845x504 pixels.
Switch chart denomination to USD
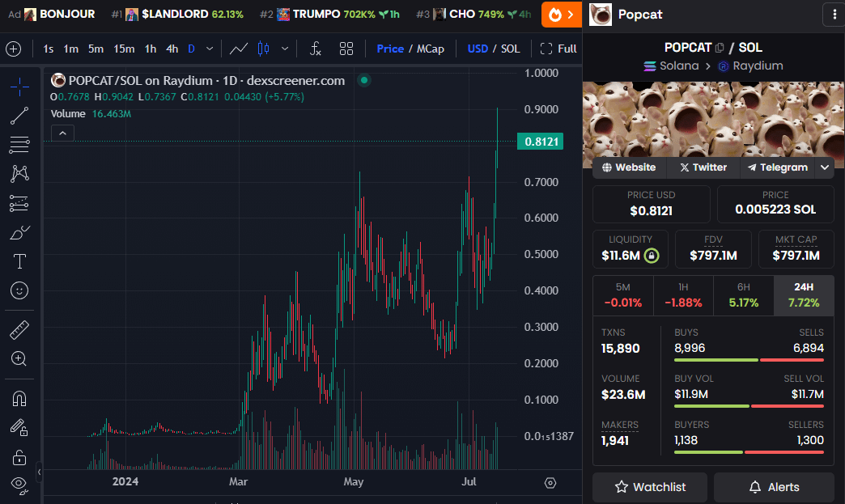[x=478, y=49]
